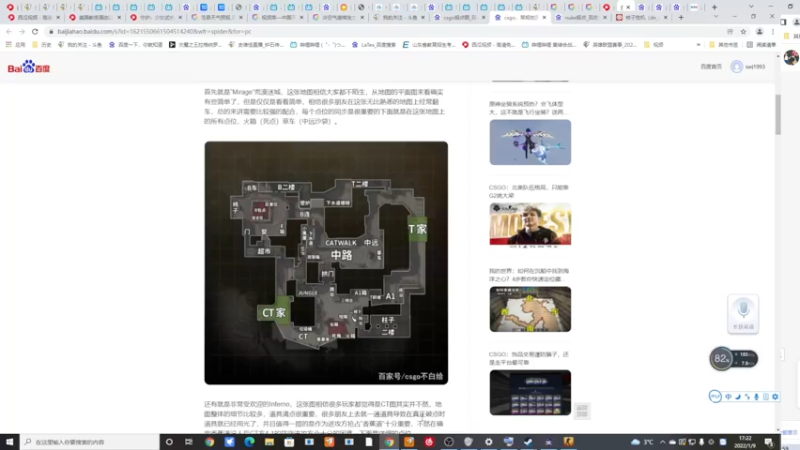The height and width of the screenshot is (450, 800).
Task: Open a new tab in the front window
Action: pos(681,17)
